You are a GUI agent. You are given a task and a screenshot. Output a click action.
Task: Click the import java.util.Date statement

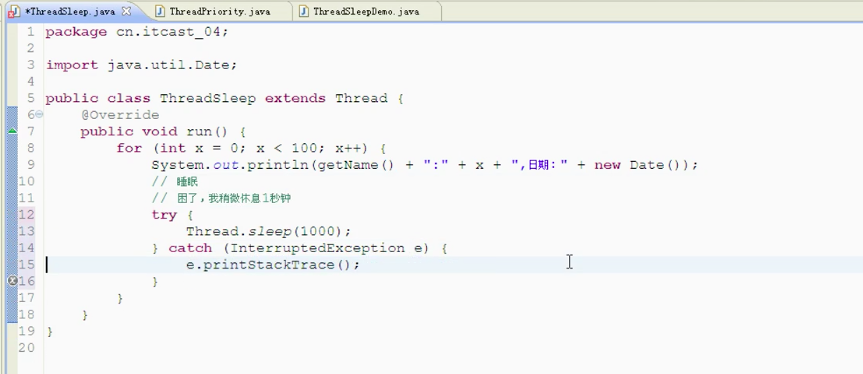click(141, 65)
